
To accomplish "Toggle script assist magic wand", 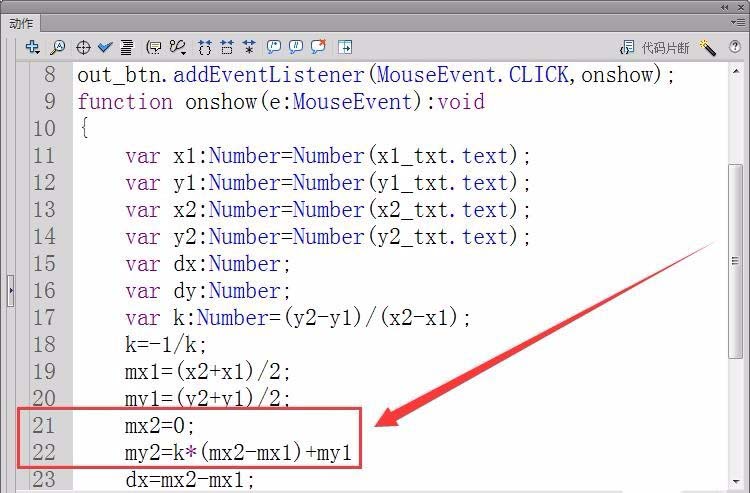I will pos(707,47).
